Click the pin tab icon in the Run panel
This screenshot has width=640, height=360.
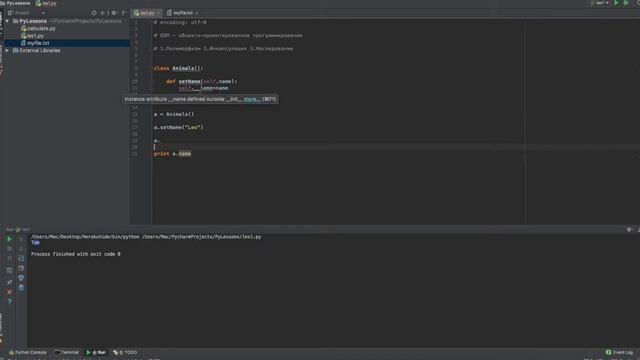pos(9,282)
